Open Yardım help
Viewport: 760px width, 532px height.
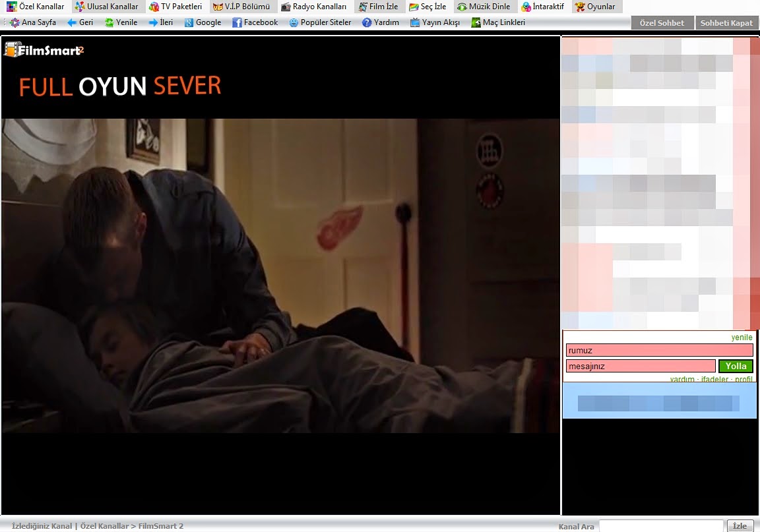(x=381, y=22)
